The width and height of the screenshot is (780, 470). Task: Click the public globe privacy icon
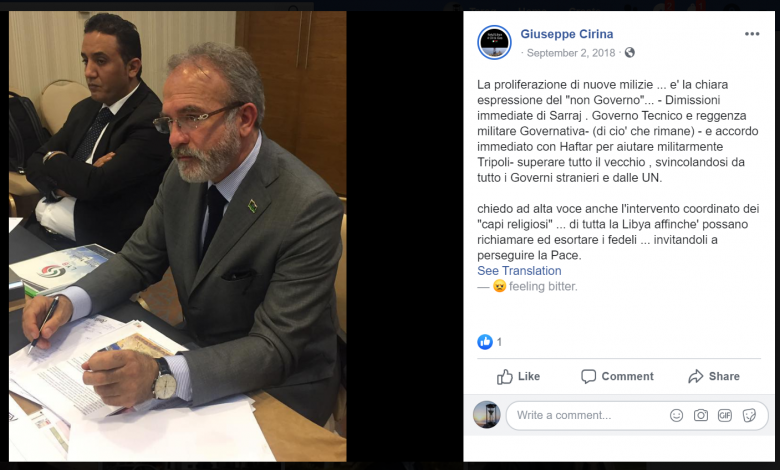tap(629, 53)
